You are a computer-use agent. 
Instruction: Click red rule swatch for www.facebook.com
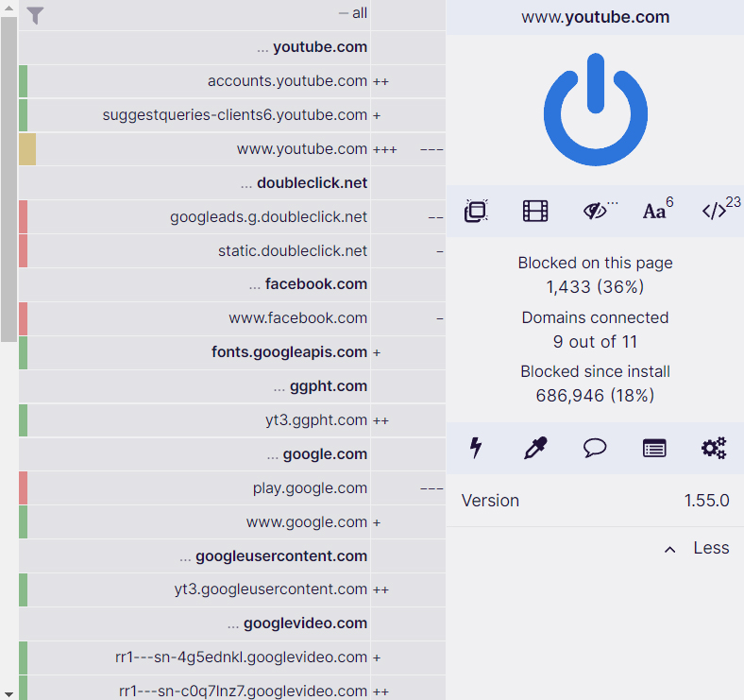24,318
